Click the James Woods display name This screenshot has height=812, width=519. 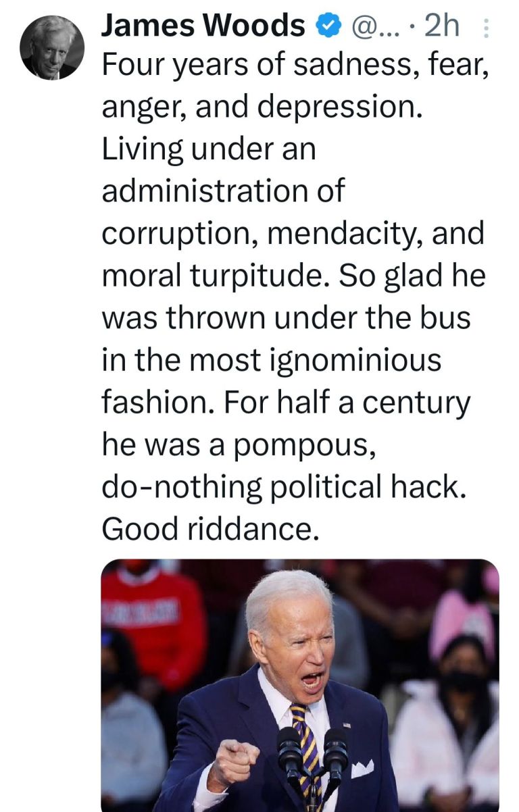tap(203, 26)
